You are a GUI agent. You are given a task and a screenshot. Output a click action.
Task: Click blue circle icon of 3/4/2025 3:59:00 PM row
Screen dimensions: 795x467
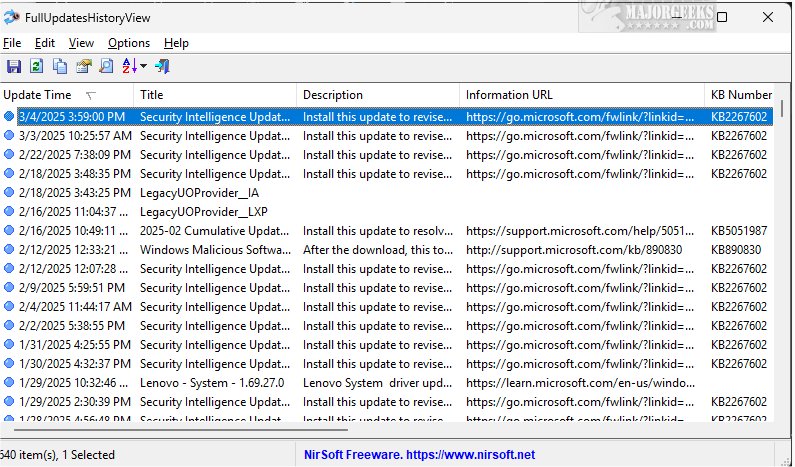pos(9,116)
